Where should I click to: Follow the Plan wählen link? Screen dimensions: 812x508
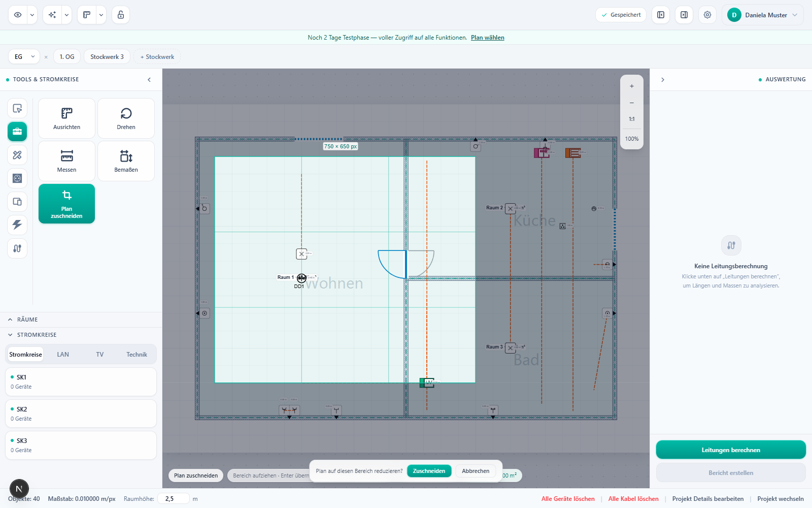coord(487,38)
